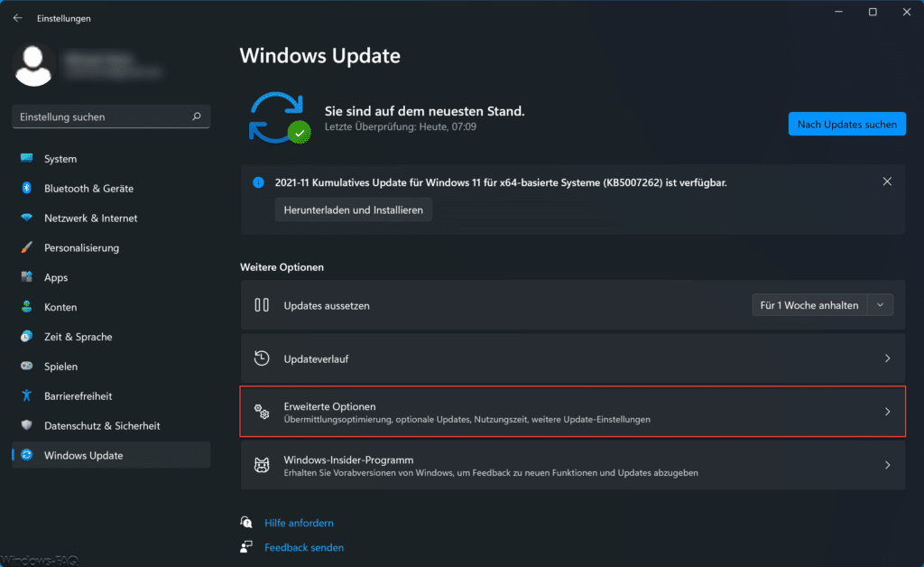The image size is (924, 567).
Task: Click the Apps icon in sidebar
Action: point(26,277)
